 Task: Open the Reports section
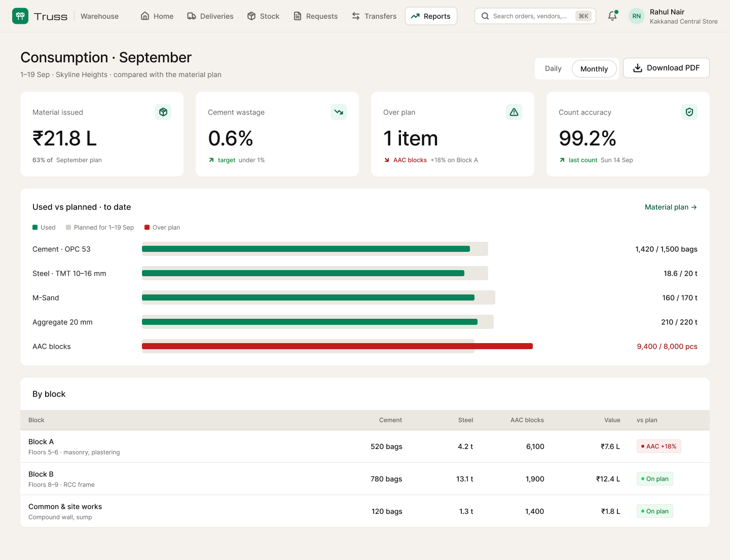431,16
